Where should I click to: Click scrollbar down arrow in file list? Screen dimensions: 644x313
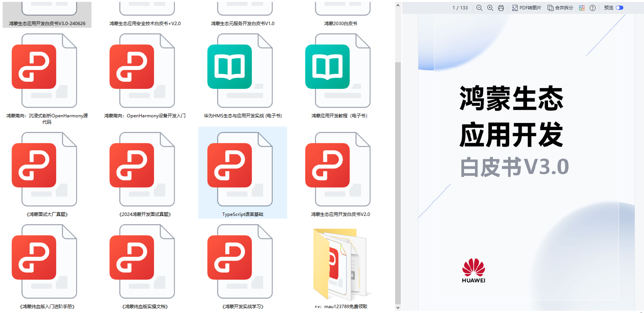point(398,308)
